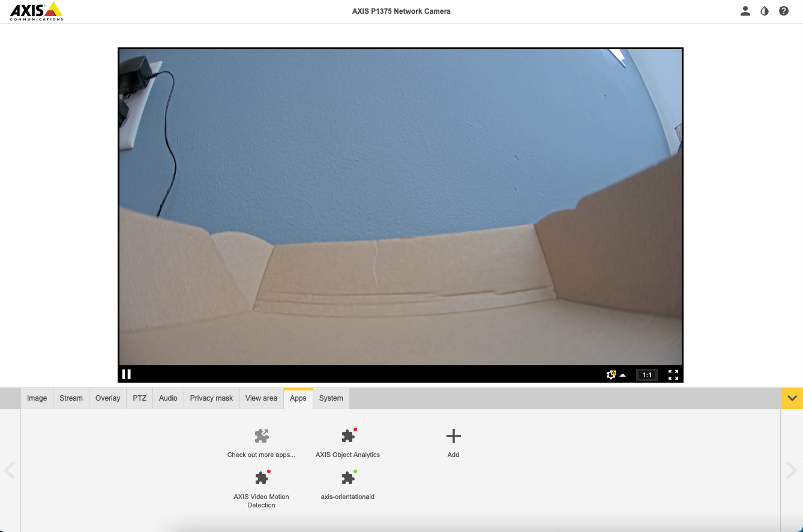Click the 'Check out more apps...' label

pyautogui.click(x=261, y=455)
